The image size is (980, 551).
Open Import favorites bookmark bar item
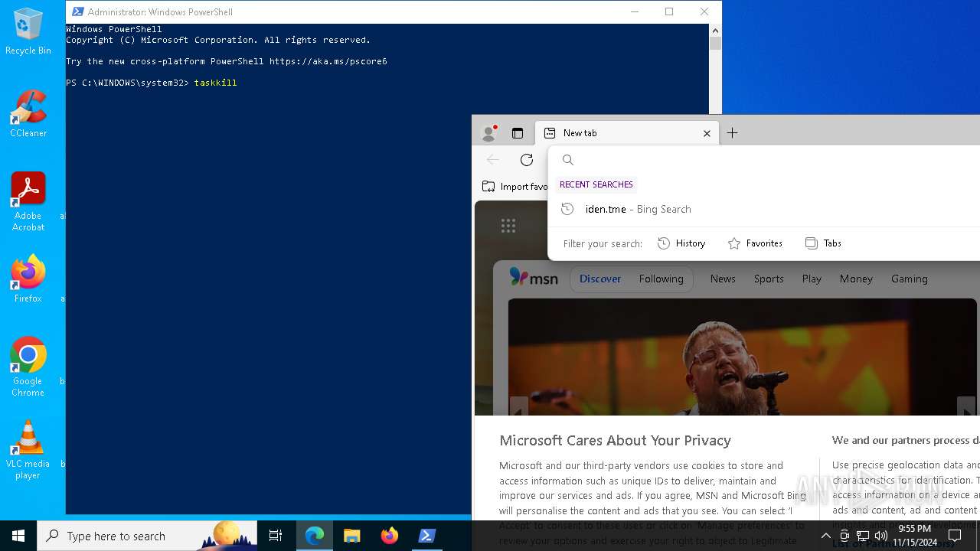click(x=514, y=187)
